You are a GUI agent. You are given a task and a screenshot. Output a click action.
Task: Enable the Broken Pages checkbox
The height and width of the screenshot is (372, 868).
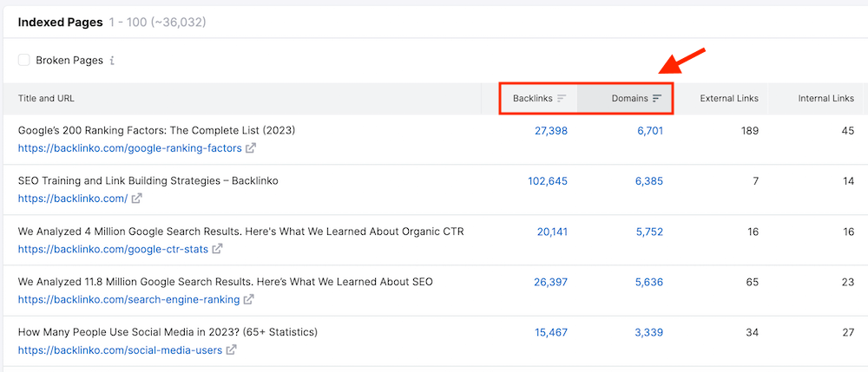24,61
